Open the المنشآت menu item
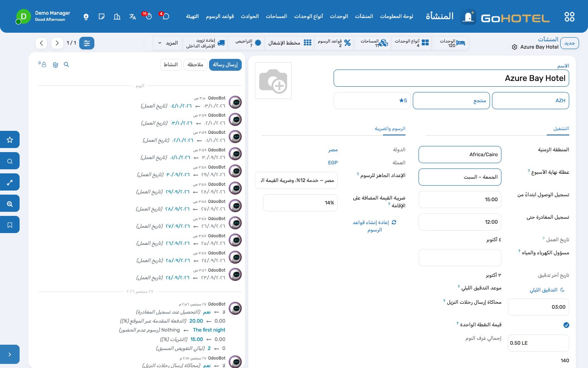 click(x=364, y=16)
